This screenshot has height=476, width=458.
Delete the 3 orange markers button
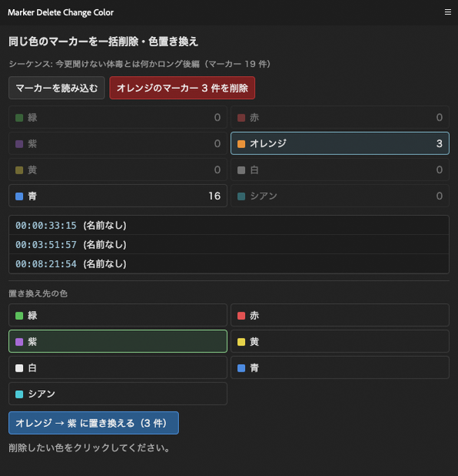pos(182,88)
